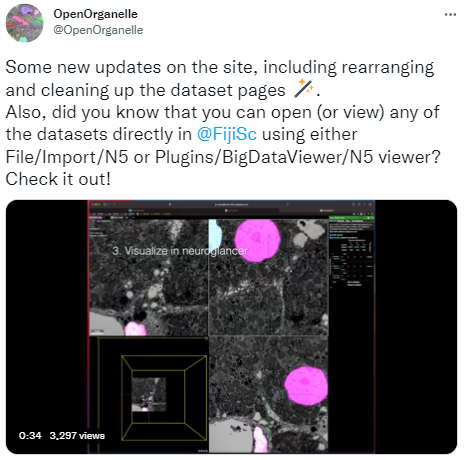Follow the @FijiSc mention link
Screen dimensions: 465x460
click(227, 134)
